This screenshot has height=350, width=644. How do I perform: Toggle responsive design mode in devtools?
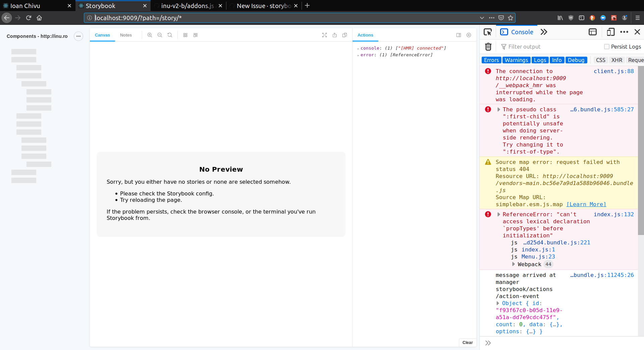(x=611, y=32)
